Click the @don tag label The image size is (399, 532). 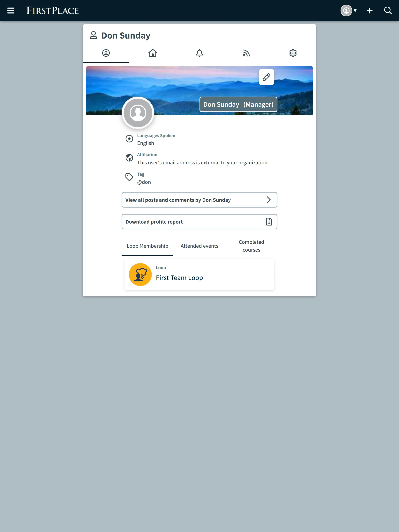[144, 182]
